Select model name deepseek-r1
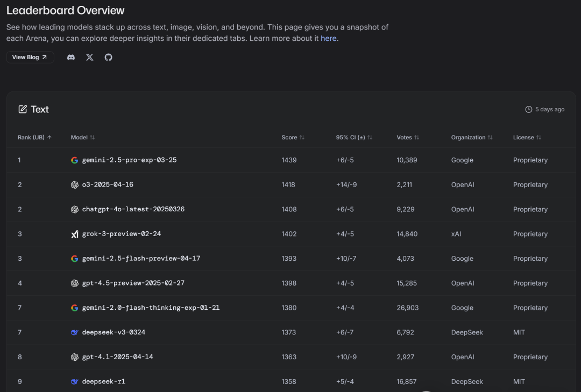The height and width of the screenshot is (392, 581). tap(104, 381)
